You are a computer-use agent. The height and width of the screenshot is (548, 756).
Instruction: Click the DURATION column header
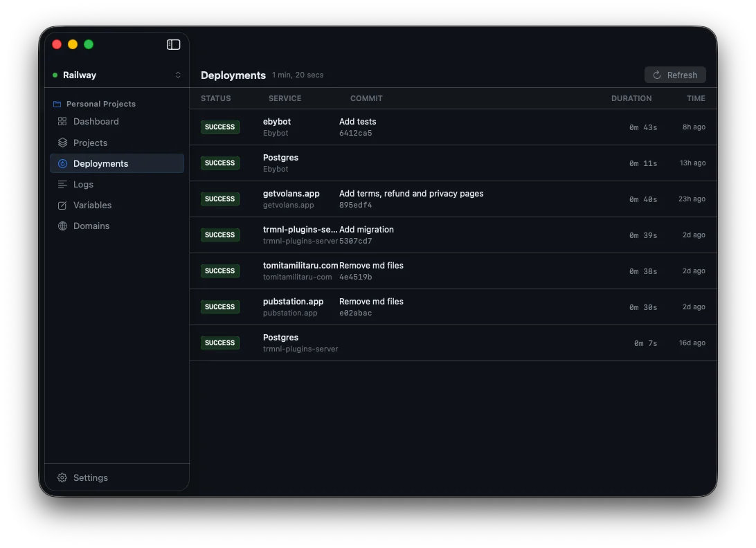(631, 98)
